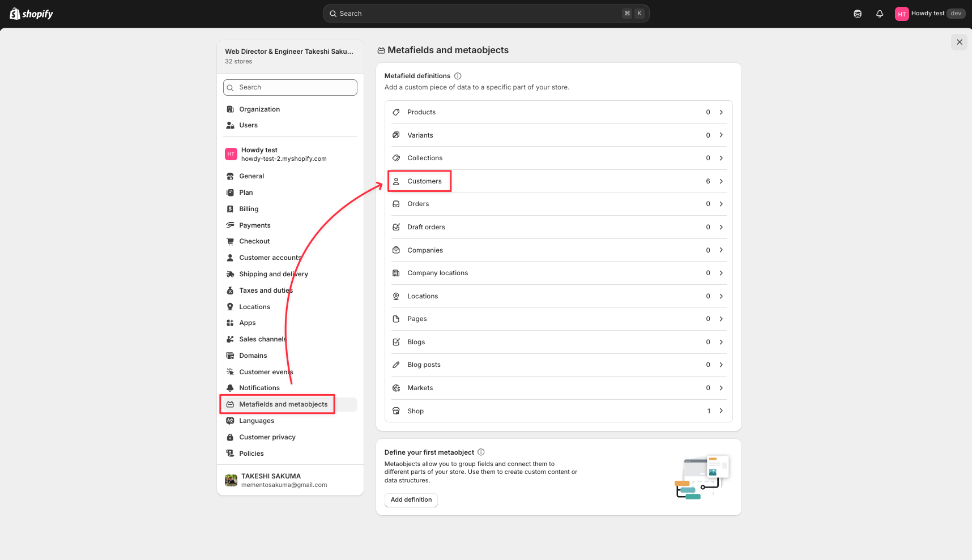Click the Howdy test HT store avatar
972x560 pixels.
pos(231,154)
